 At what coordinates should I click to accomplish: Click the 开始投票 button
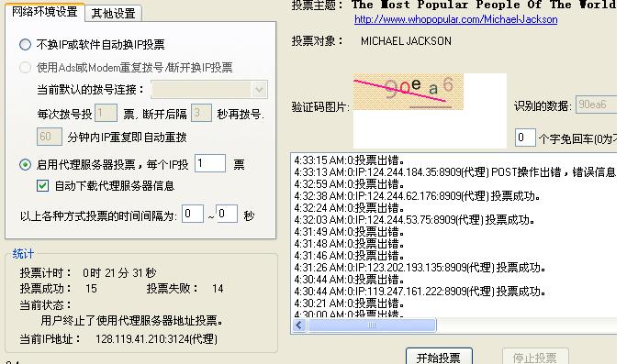[439, 357]
